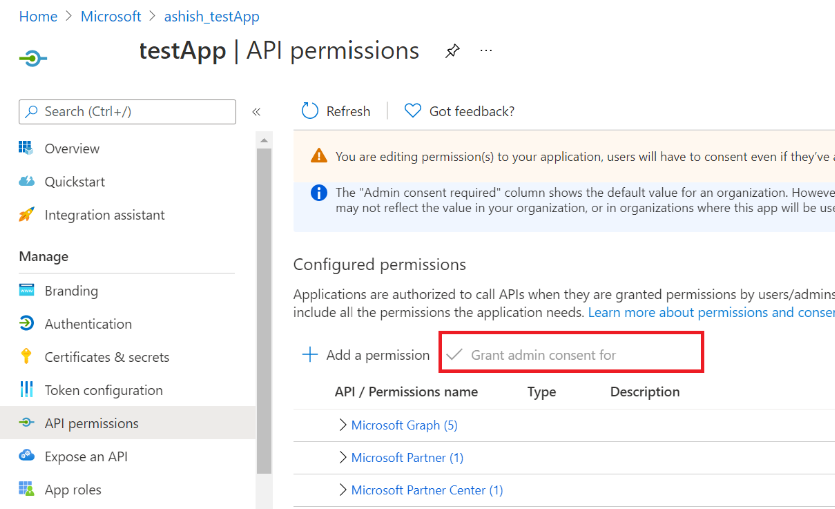The width and height of the screenshot is (835, 509).
Task: Click the blue info circle icon
Action: 318,192
